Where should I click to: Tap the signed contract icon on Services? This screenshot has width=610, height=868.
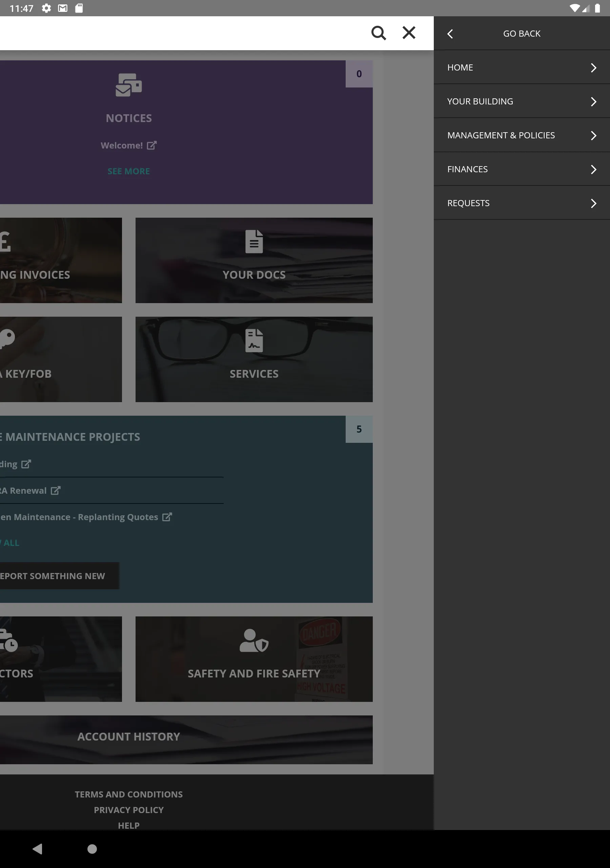[x=254, y=341]
